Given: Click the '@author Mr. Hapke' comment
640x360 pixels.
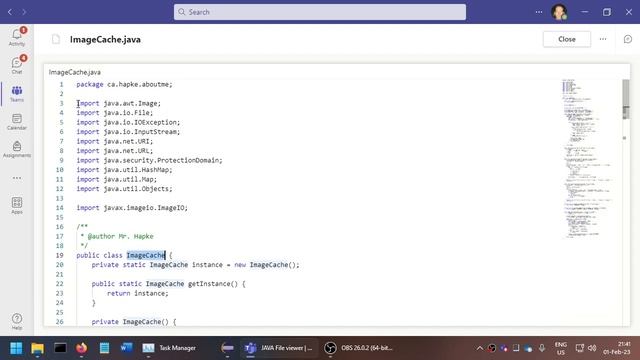Looking at the screenshot, I should tap(120, 236).
